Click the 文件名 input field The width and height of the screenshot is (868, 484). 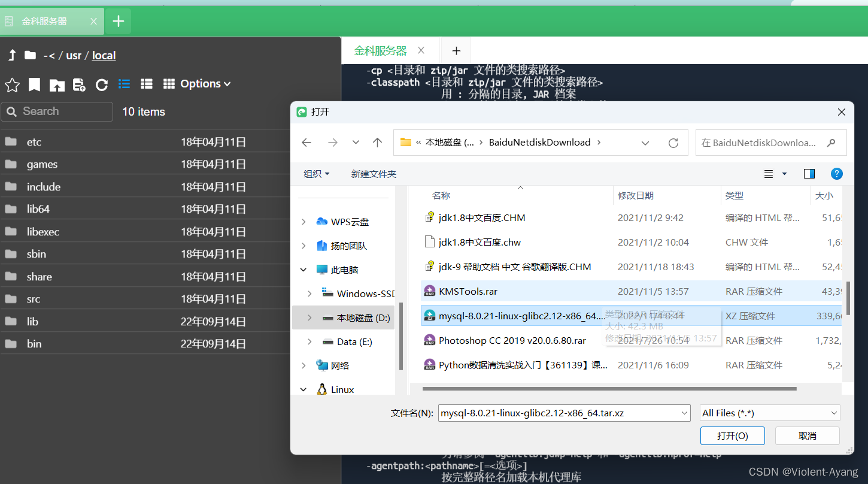point(564,413)
